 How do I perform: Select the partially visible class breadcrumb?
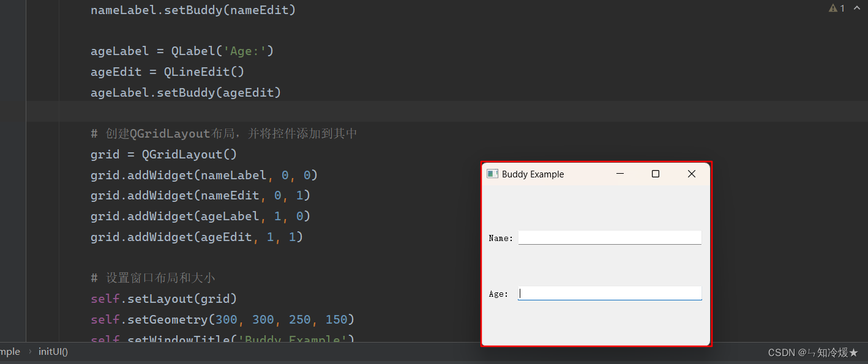(10, 352)
